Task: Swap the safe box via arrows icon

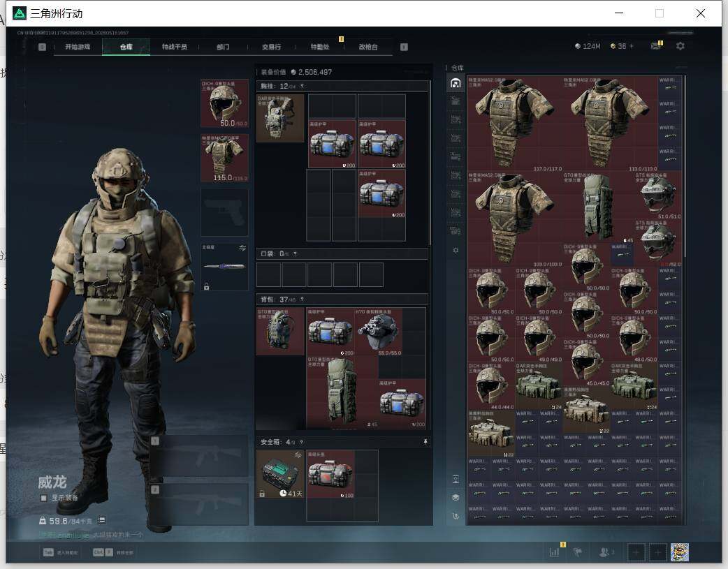Action: [x=298, y=455]
